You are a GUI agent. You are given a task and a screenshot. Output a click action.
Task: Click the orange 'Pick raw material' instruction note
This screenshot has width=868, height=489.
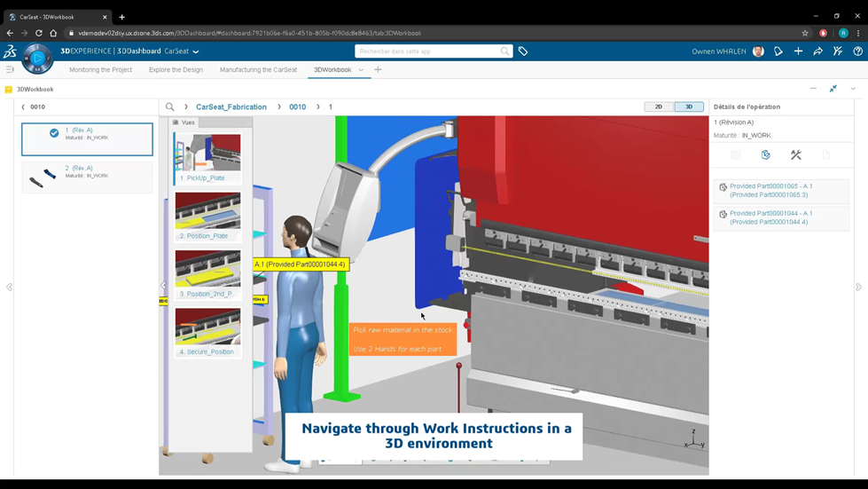tap(403, 339)
